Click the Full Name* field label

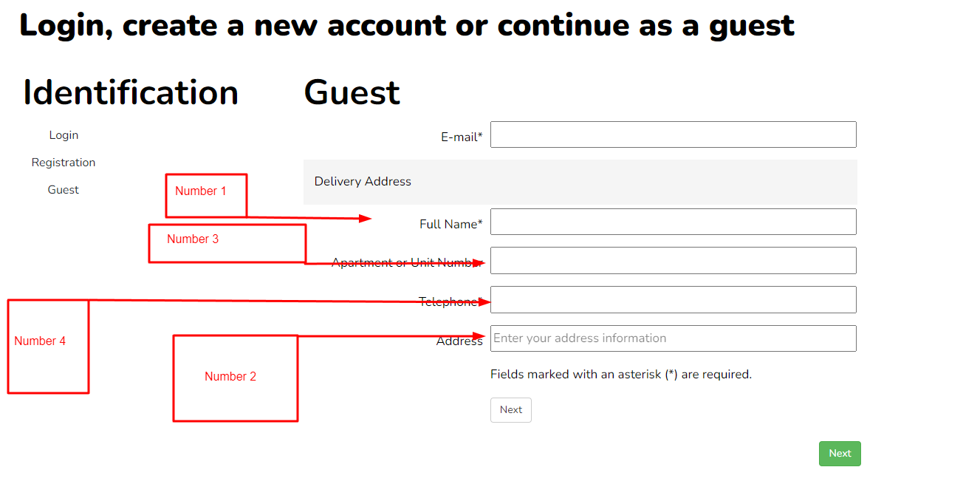[x=450, y=224]
